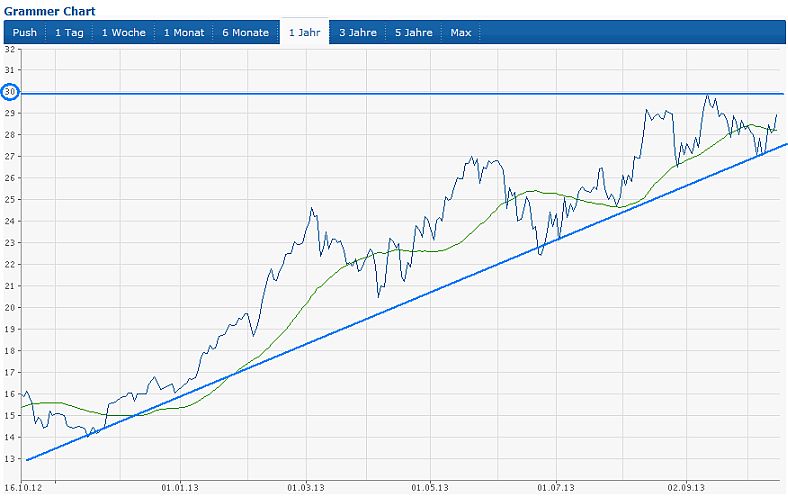This screenshot has height=497, width=788.
Task: Click the circled 30 price marker
Action: pyautogui.click(x=11, y=92)
